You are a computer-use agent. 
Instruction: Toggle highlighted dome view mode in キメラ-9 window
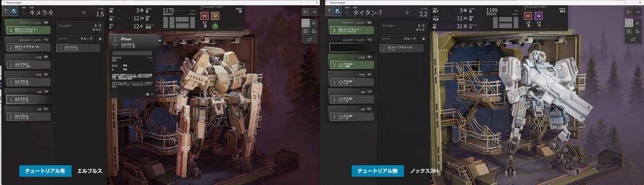[306, 23]
